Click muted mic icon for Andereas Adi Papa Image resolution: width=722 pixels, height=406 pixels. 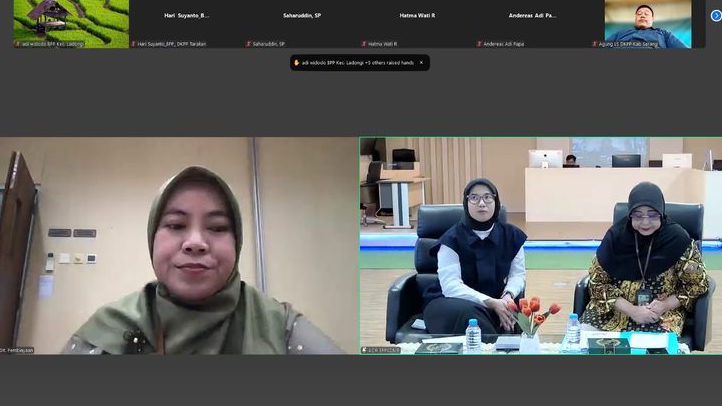coord(479,44)
